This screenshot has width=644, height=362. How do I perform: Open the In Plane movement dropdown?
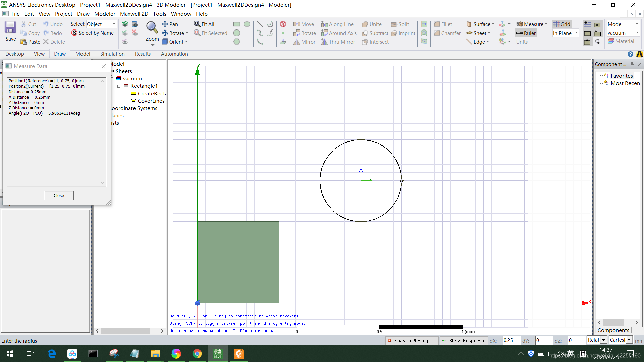click(576, 33)
